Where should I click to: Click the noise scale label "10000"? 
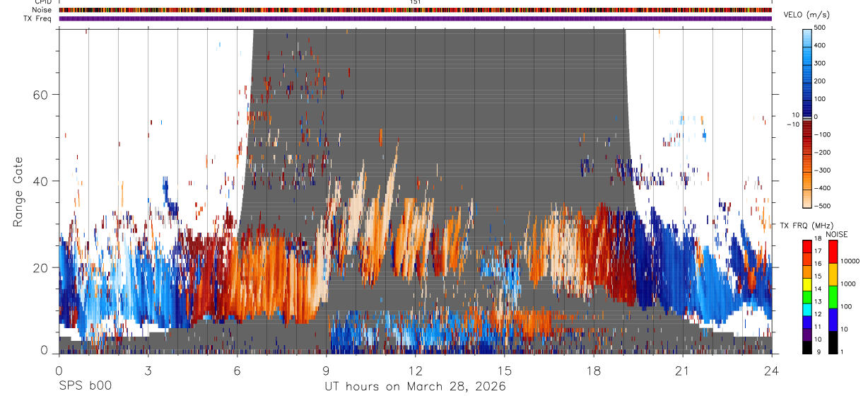click(849, 261)
